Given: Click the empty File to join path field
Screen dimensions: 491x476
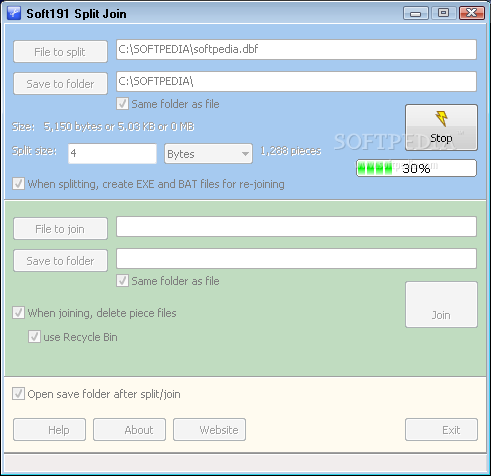Looking at the screenshot, I should [x=296, y=227].
